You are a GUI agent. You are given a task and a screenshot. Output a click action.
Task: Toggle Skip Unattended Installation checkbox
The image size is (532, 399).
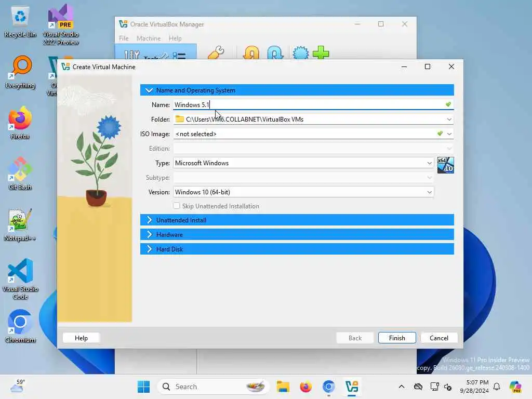pos(177,206)
